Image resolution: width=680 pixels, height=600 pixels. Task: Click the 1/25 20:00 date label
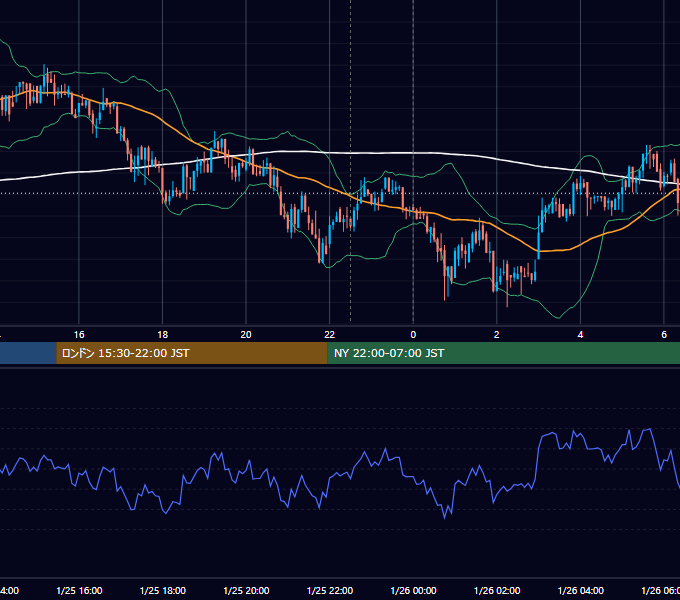pos(246,590)
